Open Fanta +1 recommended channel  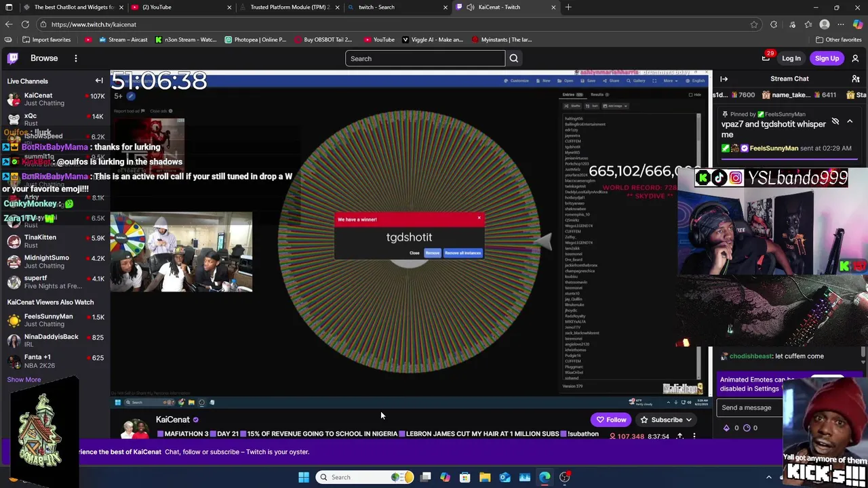(55, 361)
